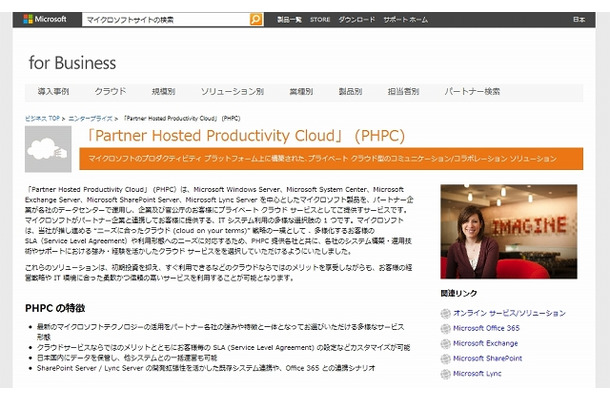Click the ビジネス TOP breadcrumb link
This screenshot has height=400, width=610.
click(x=42, y=117)
